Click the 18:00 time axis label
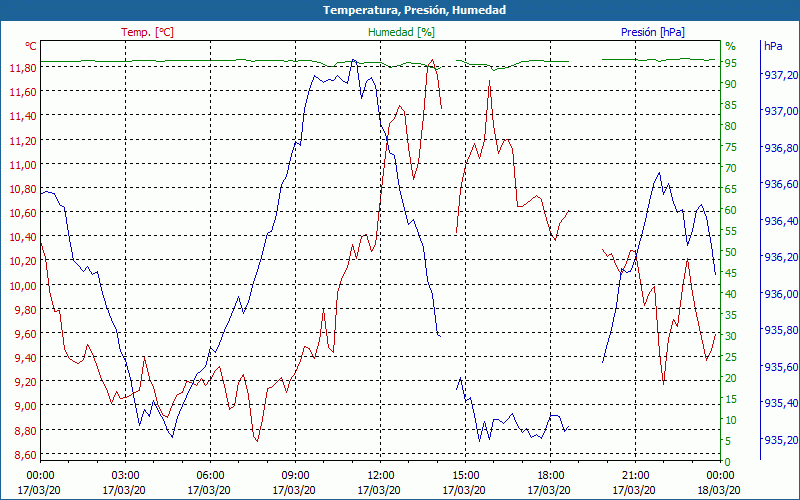Viewport: 800px width, 500px height. click(550, 476)
